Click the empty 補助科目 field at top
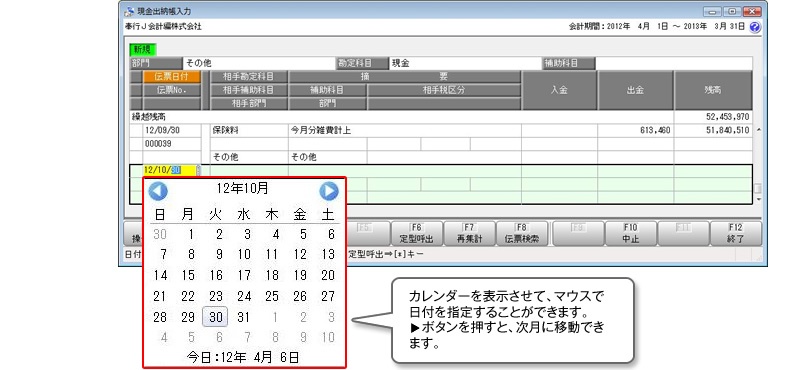This screenshot has width=800, height=370. pyautogui.click(x=673, y=64)
